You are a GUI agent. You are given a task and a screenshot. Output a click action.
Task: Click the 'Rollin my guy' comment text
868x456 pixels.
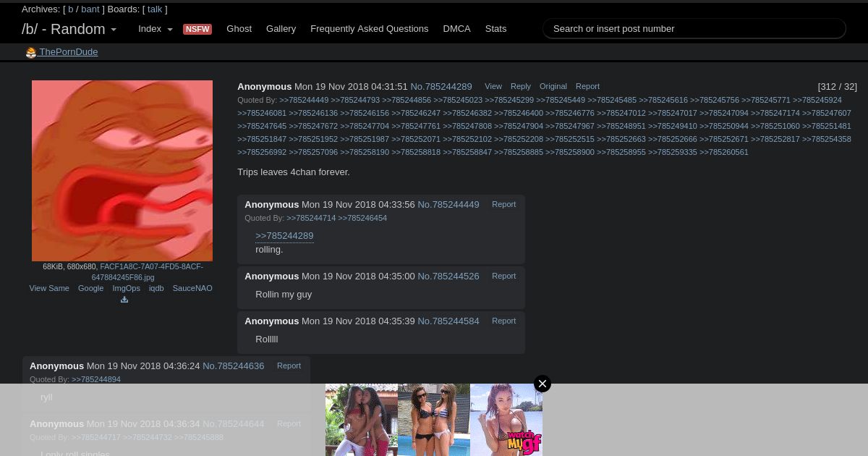click(284, 295)
